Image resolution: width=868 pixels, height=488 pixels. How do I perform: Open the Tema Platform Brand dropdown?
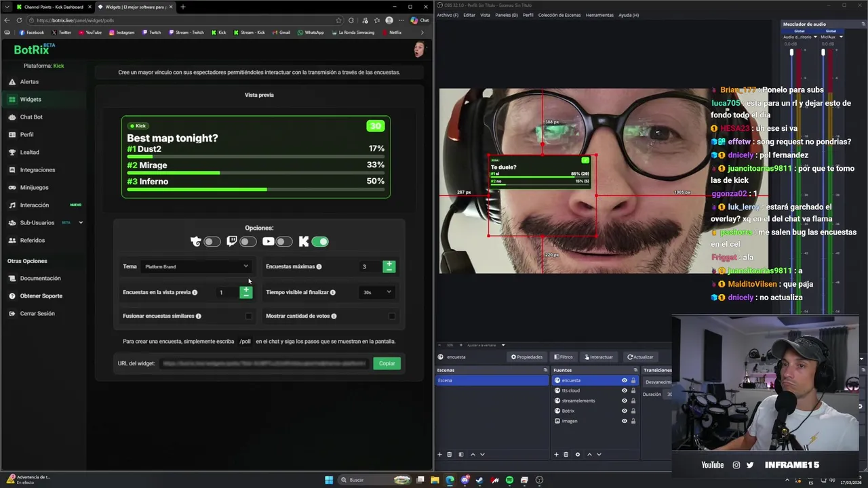pyautogui.click(x=197, y=266)
